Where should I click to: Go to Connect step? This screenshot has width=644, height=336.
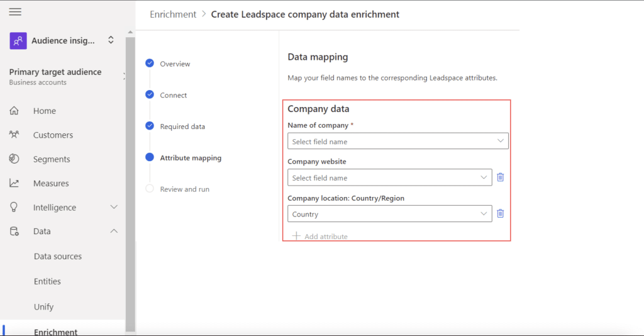coord(174,95)
